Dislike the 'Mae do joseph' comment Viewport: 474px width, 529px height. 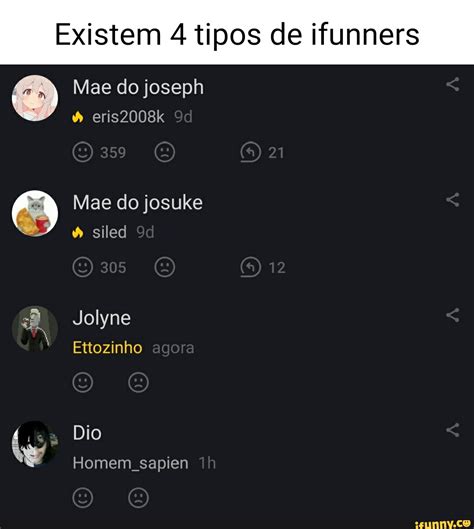pos(165,152)
